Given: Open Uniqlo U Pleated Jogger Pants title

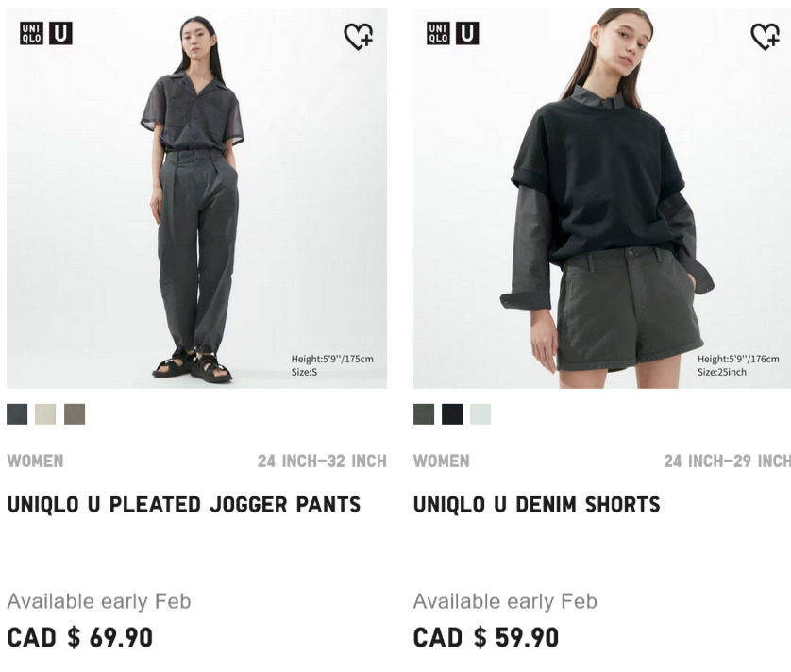Looking at the screenshot, I should [184, 505].
